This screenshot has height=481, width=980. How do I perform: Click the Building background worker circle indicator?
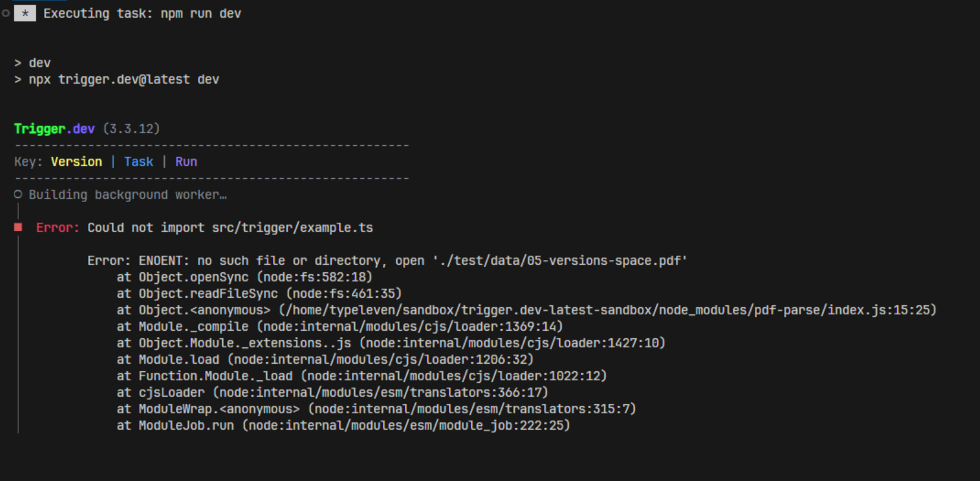[18, 194]
